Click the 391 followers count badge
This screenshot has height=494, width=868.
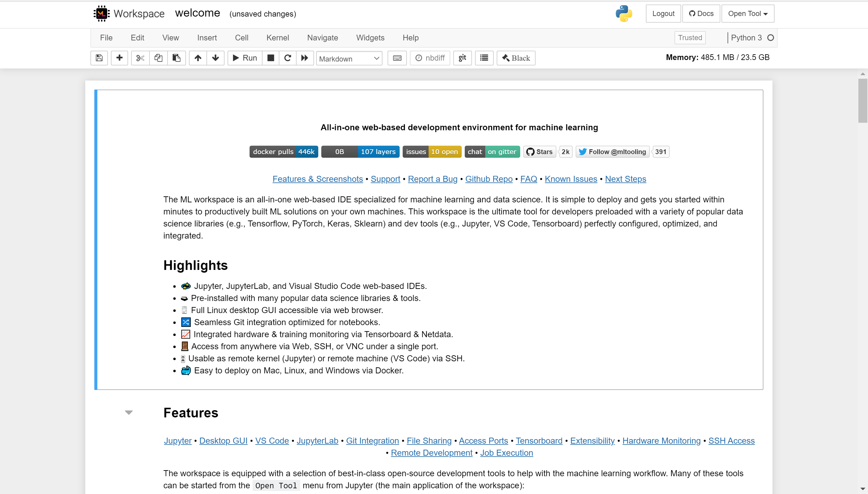[661, 152]
